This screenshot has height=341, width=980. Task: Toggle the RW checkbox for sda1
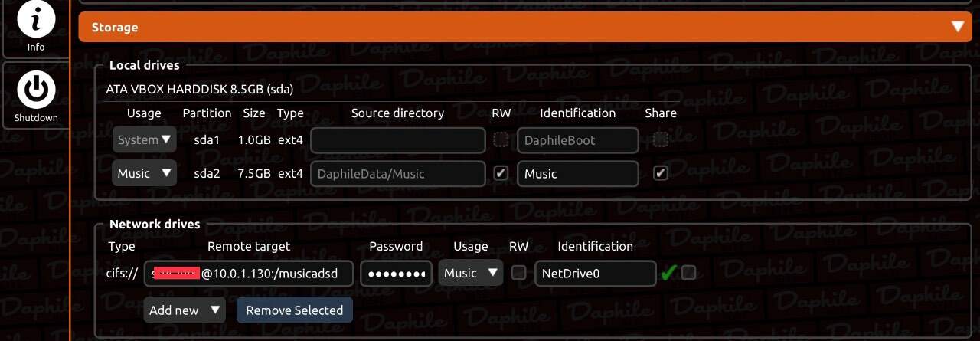(x=501, y=140)
